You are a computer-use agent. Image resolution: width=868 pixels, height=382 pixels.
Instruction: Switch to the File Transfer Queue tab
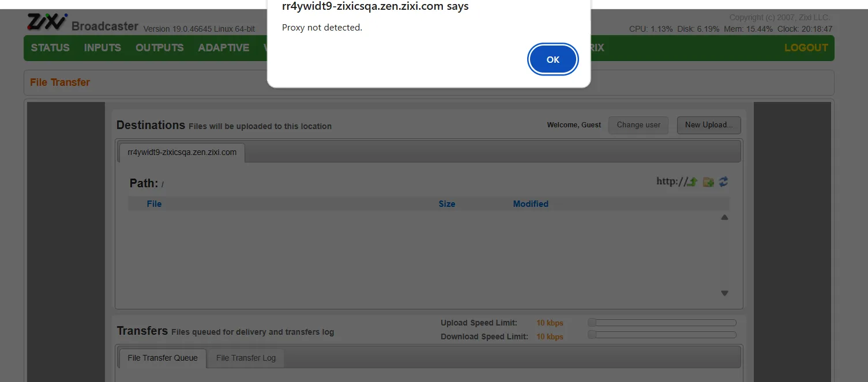[x=163, y=358]
